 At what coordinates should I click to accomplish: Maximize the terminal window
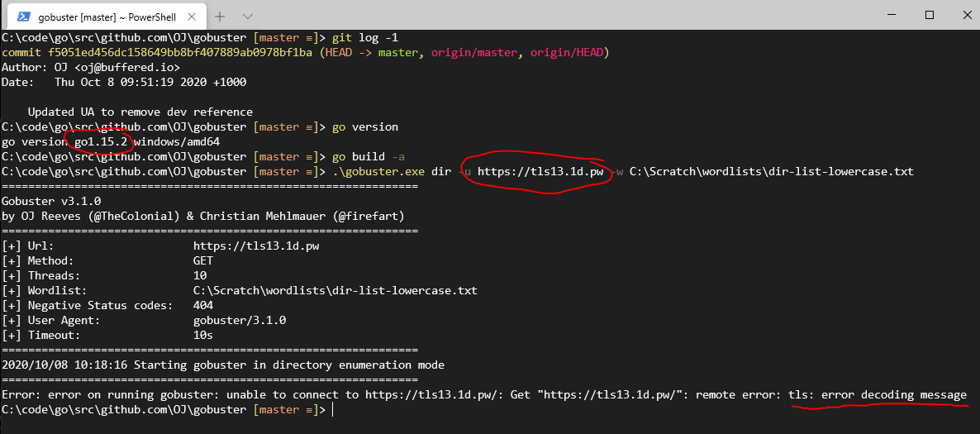coord(929,15)
